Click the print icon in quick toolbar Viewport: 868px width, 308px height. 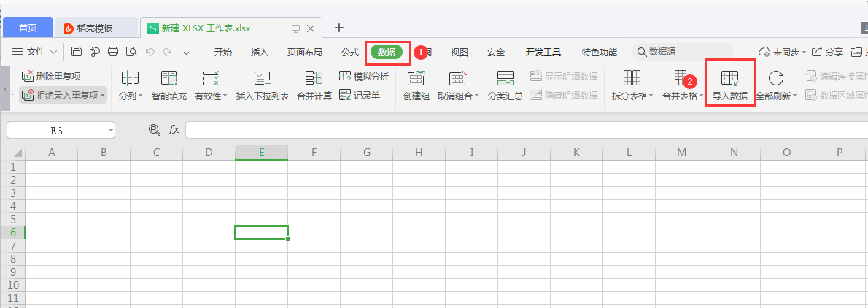[x=113, y=52]
